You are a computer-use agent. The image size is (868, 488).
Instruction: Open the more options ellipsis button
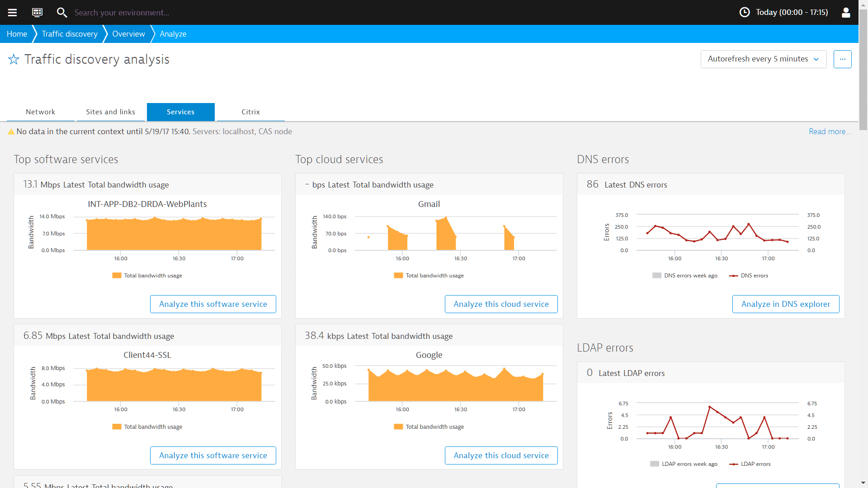842,59
